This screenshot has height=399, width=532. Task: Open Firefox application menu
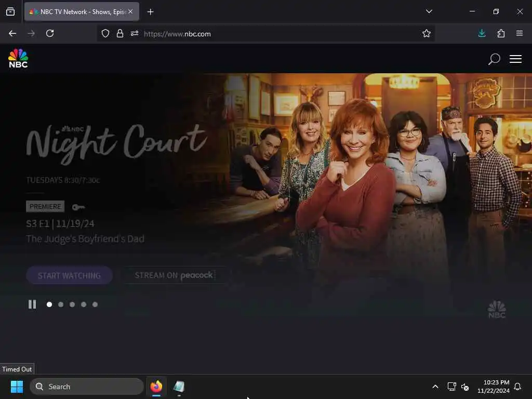pos(519,33)
